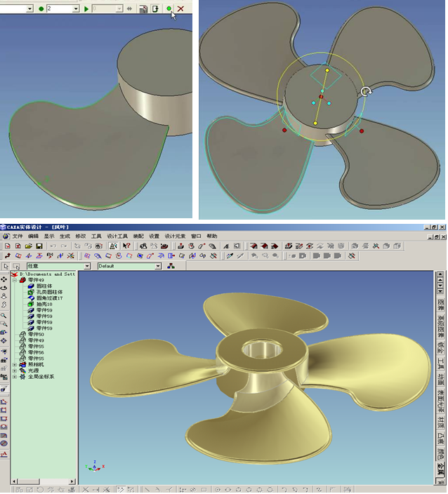Viewport: 448px width, 494px height.
Task: Select the arrow selection tool
Action: pyautogui.click(x=6, y=267)
